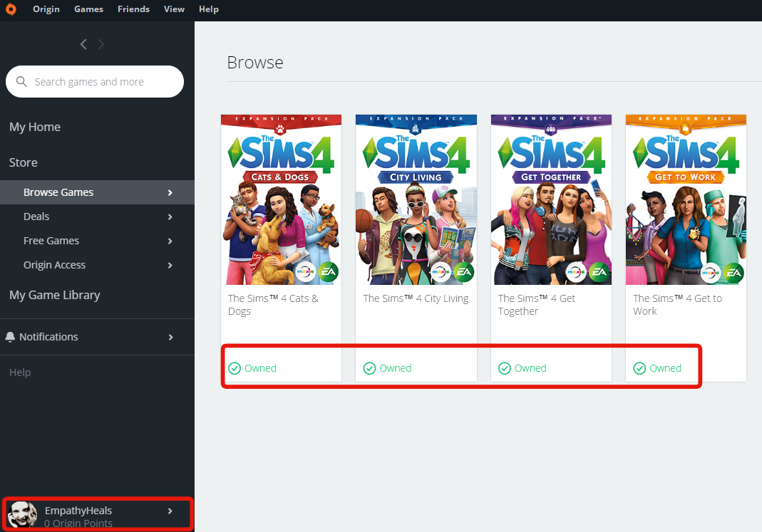Open the EmpathyHeals profile menu chevron

click(170, 511)
